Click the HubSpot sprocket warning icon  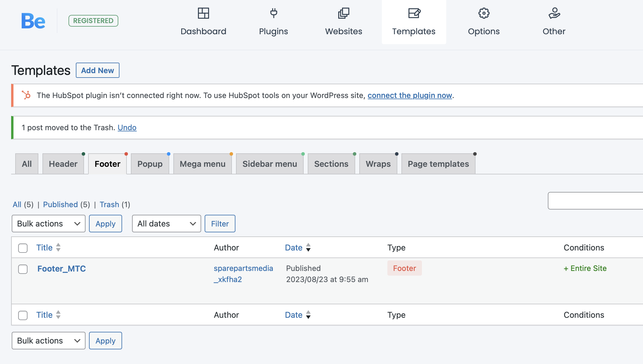point(25,95)
